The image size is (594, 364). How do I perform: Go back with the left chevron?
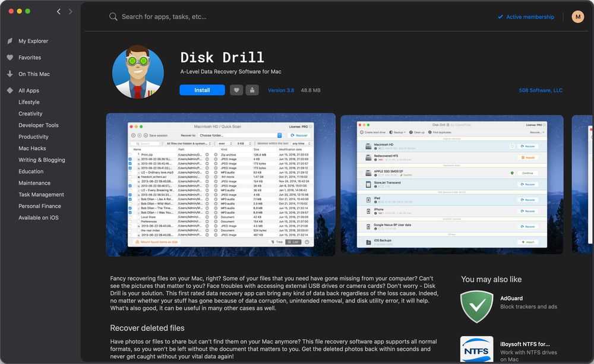(x=59, y=11)
